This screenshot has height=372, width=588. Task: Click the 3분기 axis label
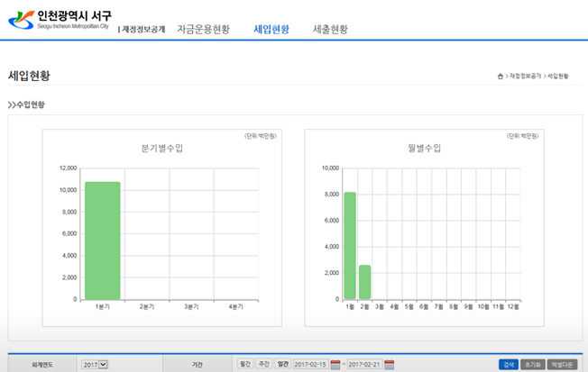(191, 307)
